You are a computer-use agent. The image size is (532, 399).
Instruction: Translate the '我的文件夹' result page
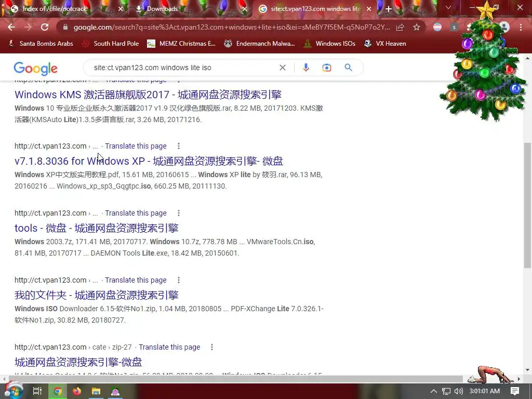136,280
